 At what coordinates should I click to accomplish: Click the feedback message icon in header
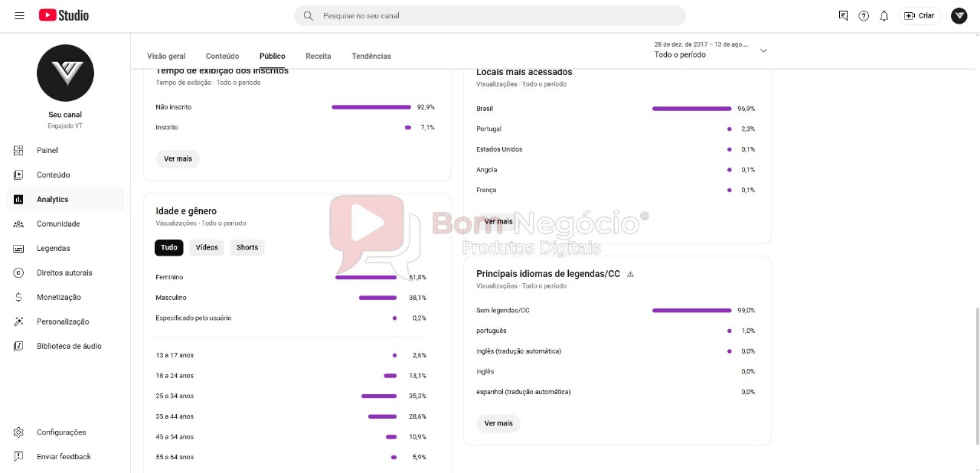[x=843, y=15]
